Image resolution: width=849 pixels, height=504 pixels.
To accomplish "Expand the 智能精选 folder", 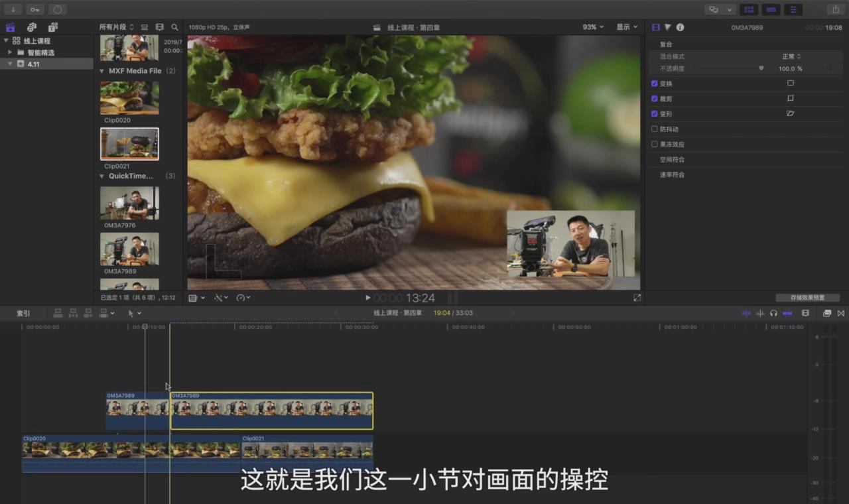I will click(10, 52).
